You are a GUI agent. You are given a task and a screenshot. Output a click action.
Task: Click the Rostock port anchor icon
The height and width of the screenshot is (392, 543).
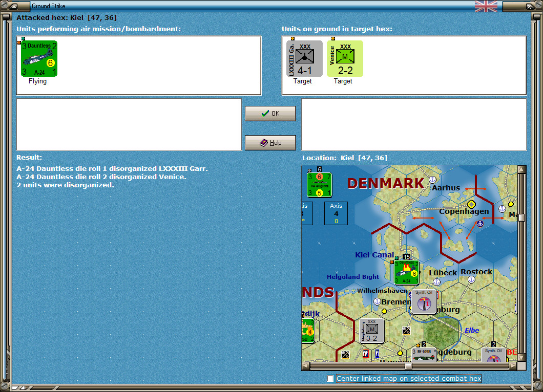coord(471,279)
